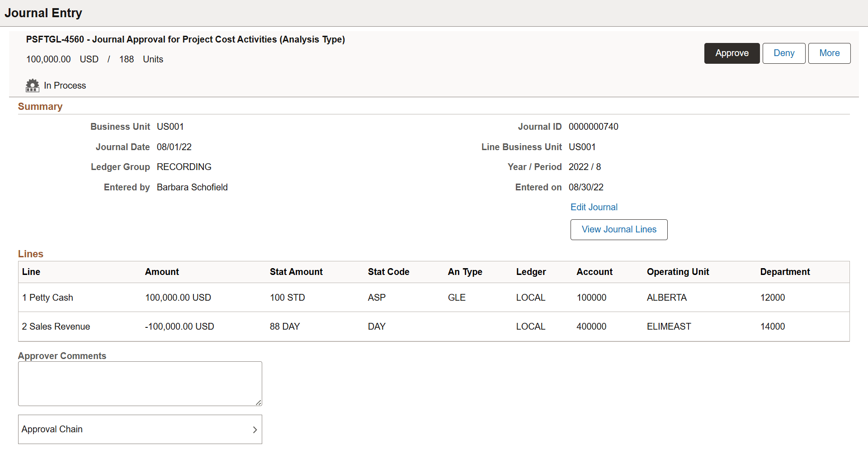Click the Journal ID value 0000000740
The height and width of the screenshot is (454, 868).
pyautogui.click(x=594, y=127)
